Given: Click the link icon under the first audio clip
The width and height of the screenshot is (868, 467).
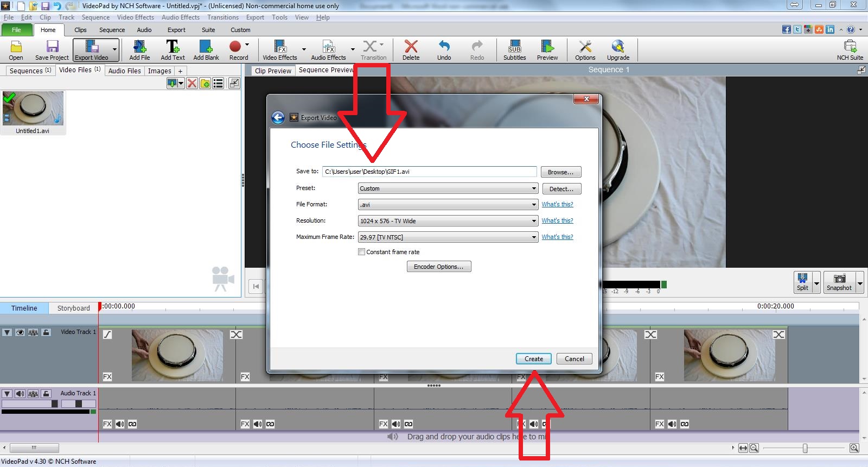Looking at the screenshot, I should pos(132,424).
